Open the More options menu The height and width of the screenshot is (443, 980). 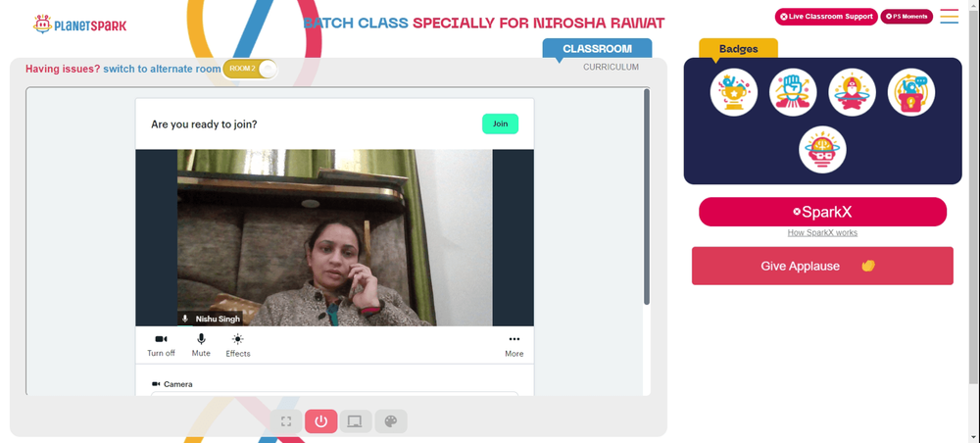514,345
